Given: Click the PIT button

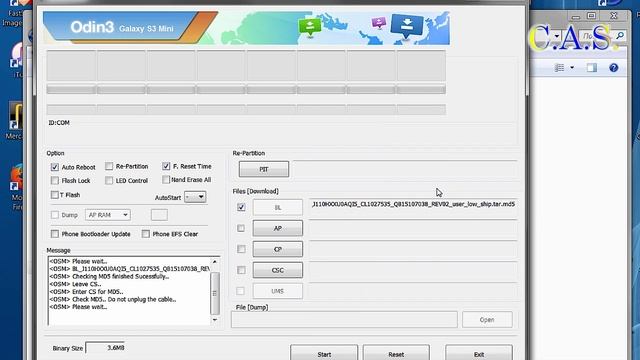Looking at the screenshot, I should [x=264, y=169].
